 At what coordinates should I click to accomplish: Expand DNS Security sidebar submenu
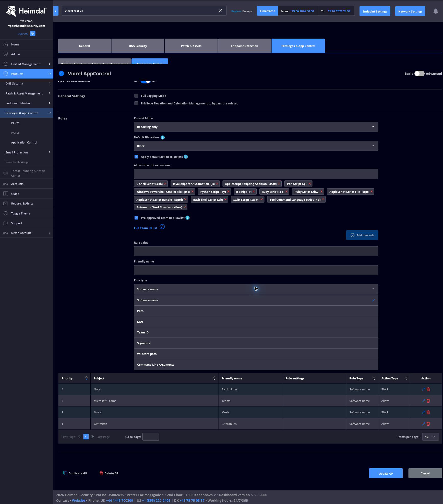27,83
